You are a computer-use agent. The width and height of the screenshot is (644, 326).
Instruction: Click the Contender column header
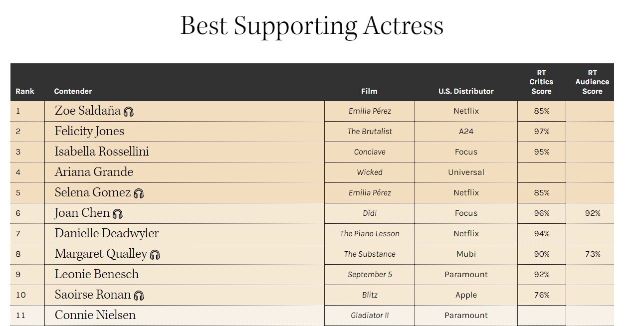[x=73, y=91]
